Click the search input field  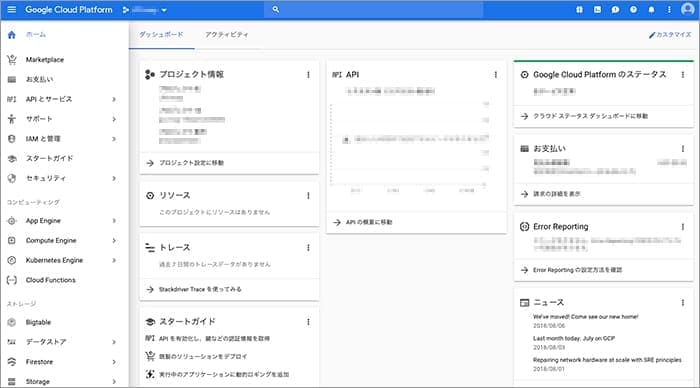(375, 9)
